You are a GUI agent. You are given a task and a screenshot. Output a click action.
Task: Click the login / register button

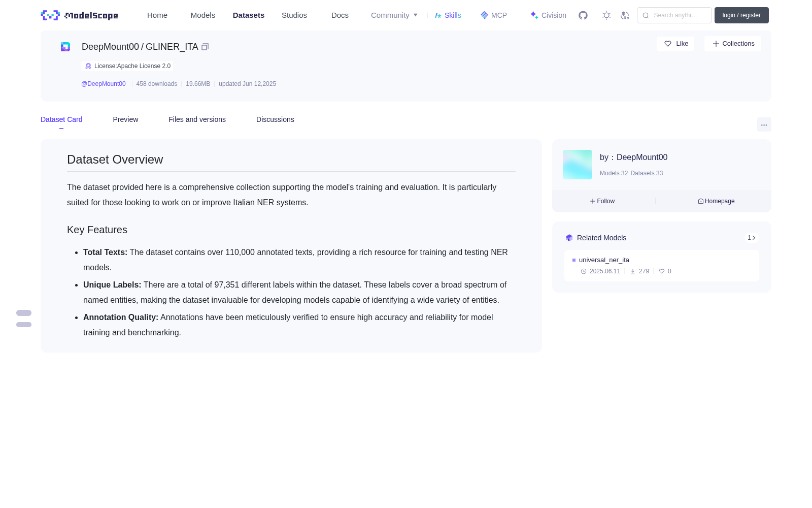(x=741, y=15)
